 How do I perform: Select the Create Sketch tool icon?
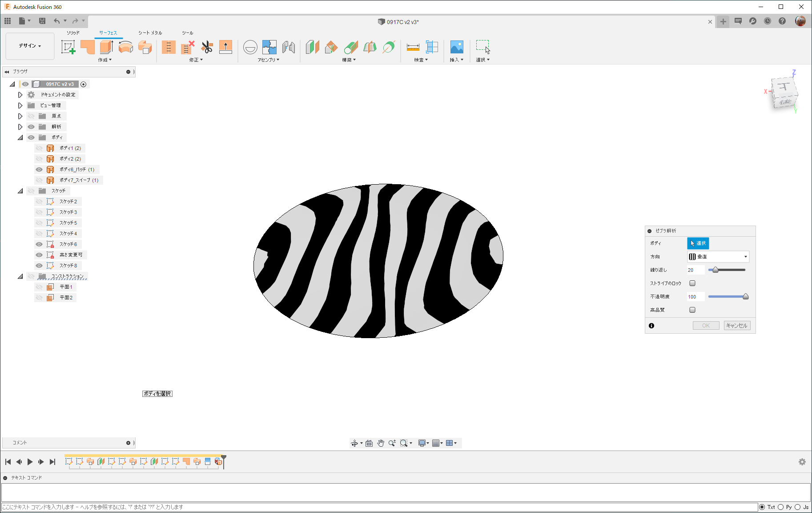[68, 47]
